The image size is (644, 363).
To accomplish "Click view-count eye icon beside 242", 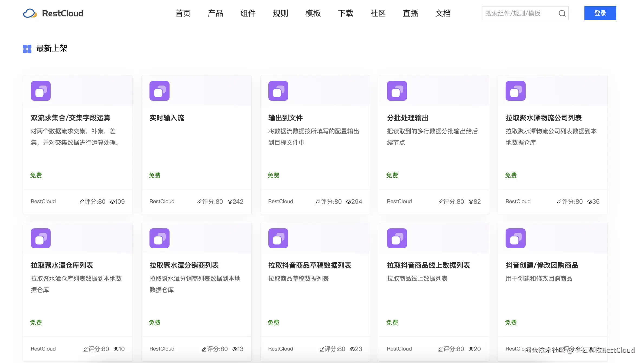I will (x=230, y=202).
